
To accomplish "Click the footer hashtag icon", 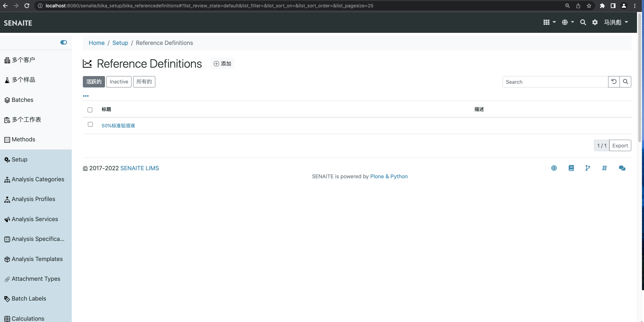I will point(604,168).
